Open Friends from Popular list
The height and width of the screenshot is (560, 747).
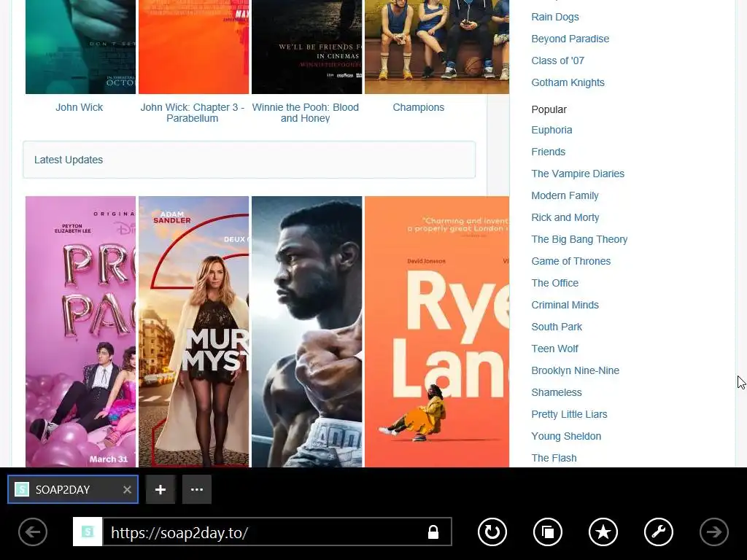[549, 152]
